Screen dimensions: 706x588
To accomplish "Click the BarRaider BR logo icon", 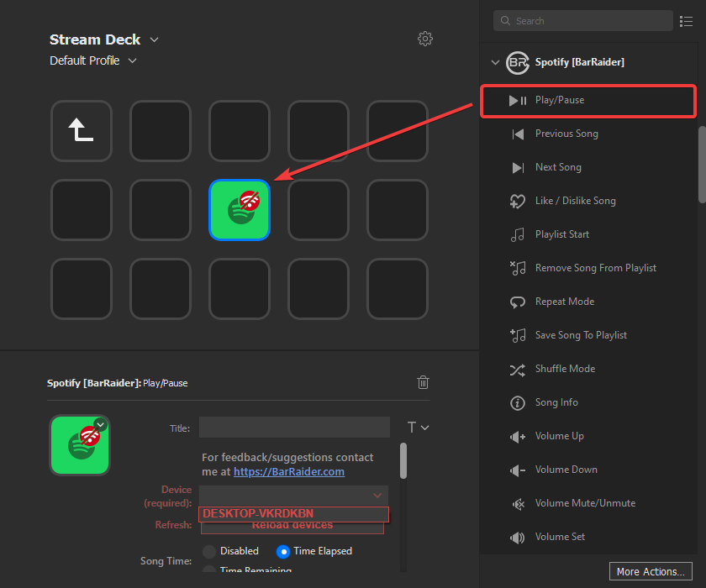I will [518, 62].
